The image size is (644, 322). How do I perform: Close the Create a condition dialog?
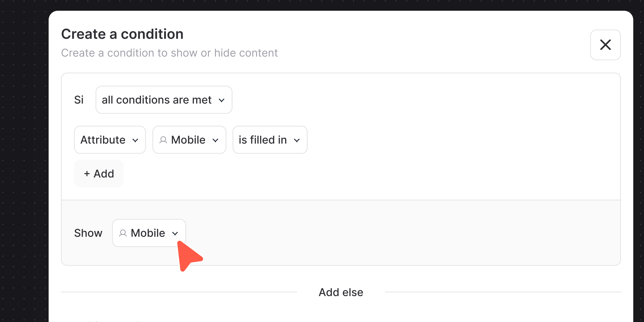[x=605, y=45]
